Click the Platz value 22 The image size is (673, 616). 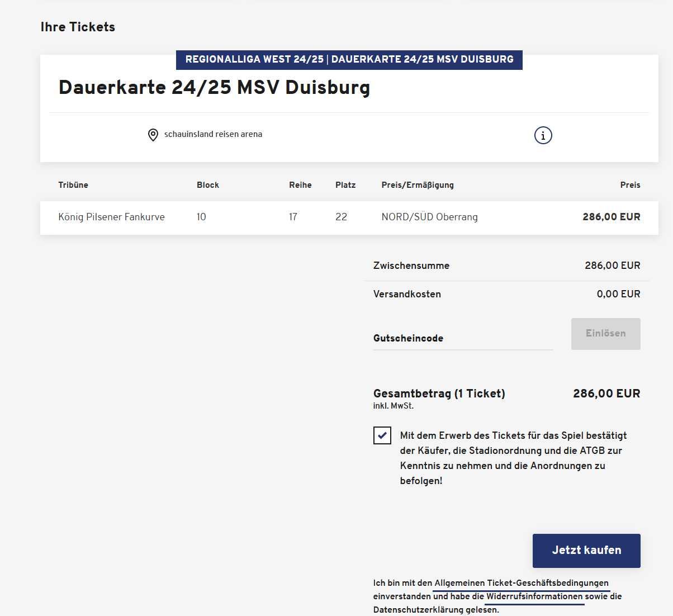(341, 217)
